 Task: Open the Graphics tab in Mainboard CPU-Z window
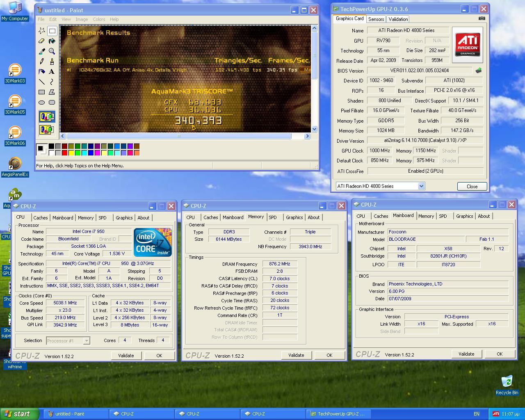[x=465, y=216]
